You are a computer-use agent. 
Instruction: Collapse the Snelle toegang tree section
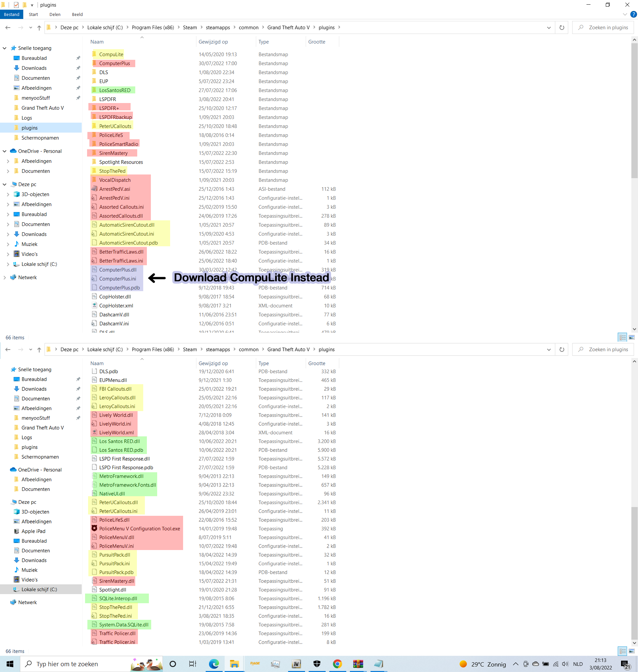click(x=5, y=48)
